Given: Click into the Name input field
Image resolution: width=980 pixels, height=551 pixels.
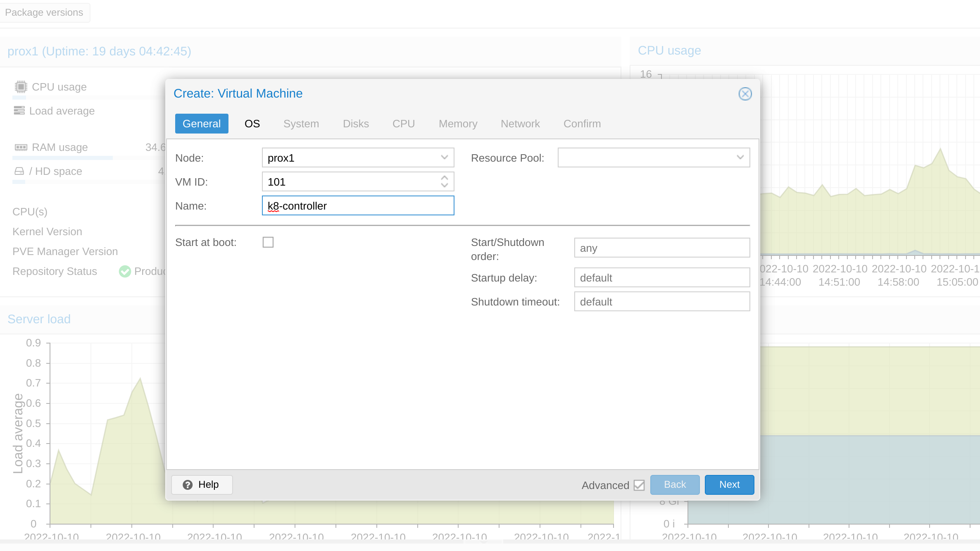Looking at the screenshot, I should pos(358,206).
